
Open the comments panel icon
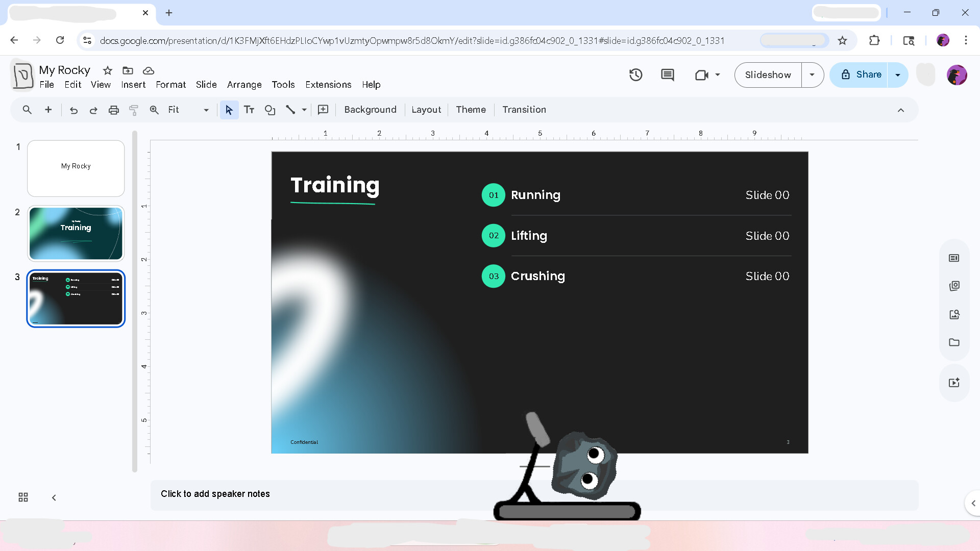coord(667,75)
